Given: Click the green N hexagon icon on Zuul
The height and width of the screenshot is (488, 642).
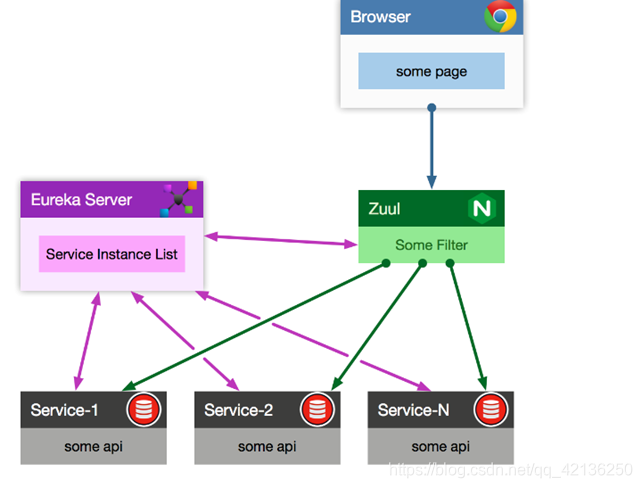Looking at the screenshot, I should coord(482,208).
